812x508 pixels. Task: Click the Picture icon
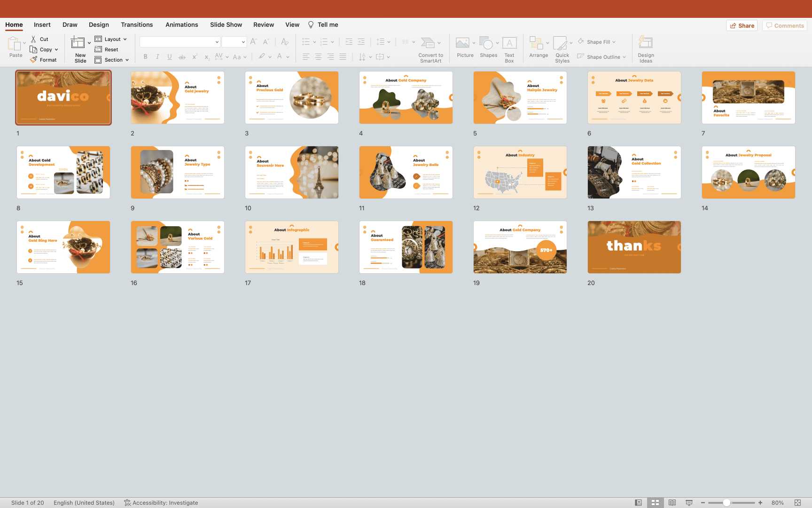pyautogui.click(x=463, y=43)
